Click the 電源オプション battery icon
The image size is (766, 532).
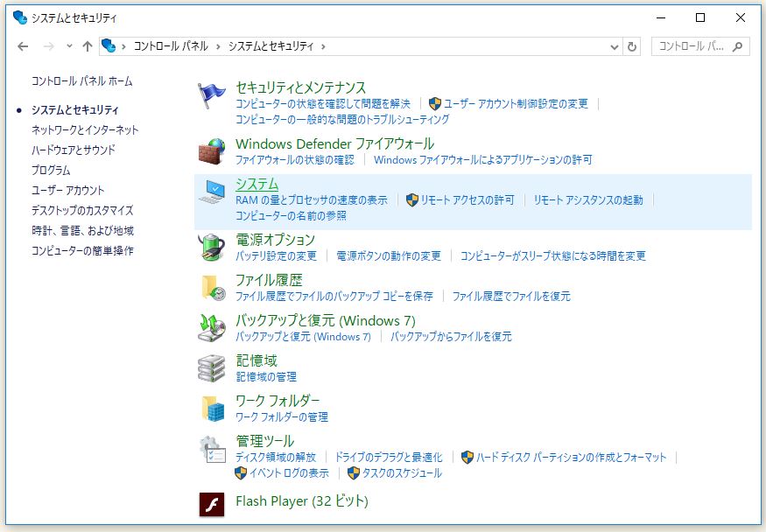coord(212,247)
